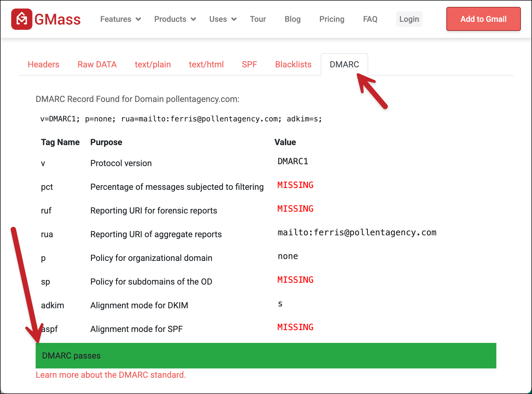Open the text/html tab
532x394 pixels.
click(x=206, y=64)
